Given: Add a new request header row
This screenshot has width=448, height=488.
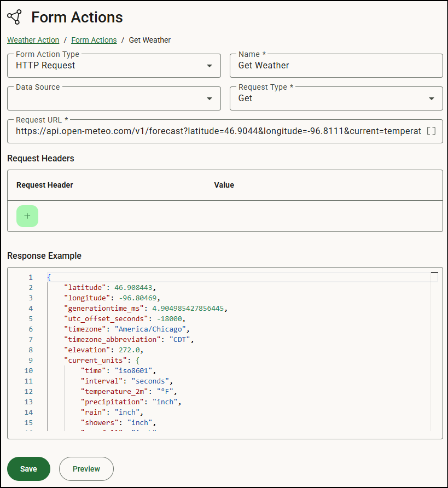Looking at the screenshot, I should click(x=27, y=216).
